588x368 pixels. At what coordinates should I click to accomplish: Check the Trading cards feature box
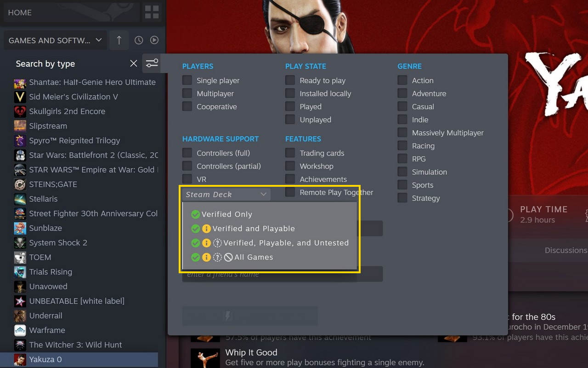tap(290, 153)
